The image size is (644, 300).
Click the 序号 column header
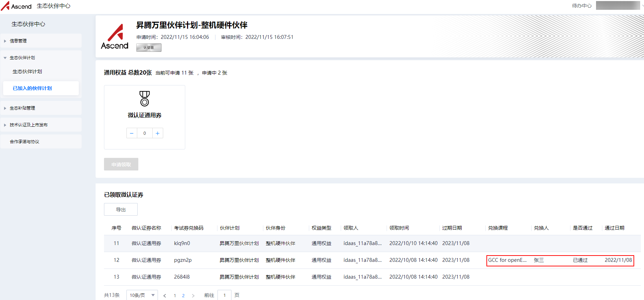point(116,228)
